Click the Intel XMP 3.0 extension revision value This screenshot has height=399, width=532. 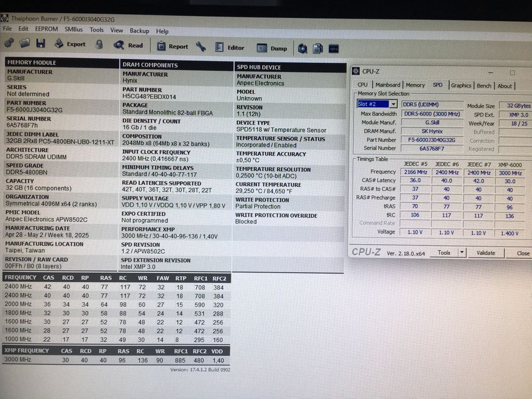pos(138,267)
